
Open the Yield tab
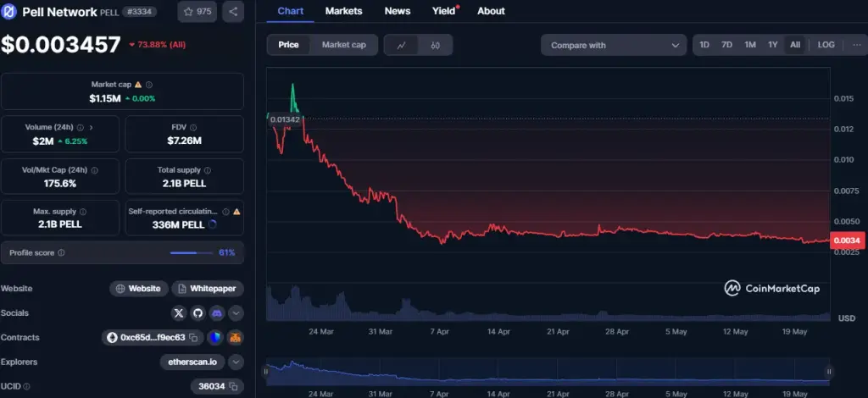pyautogui.click(x=444, y=11)
